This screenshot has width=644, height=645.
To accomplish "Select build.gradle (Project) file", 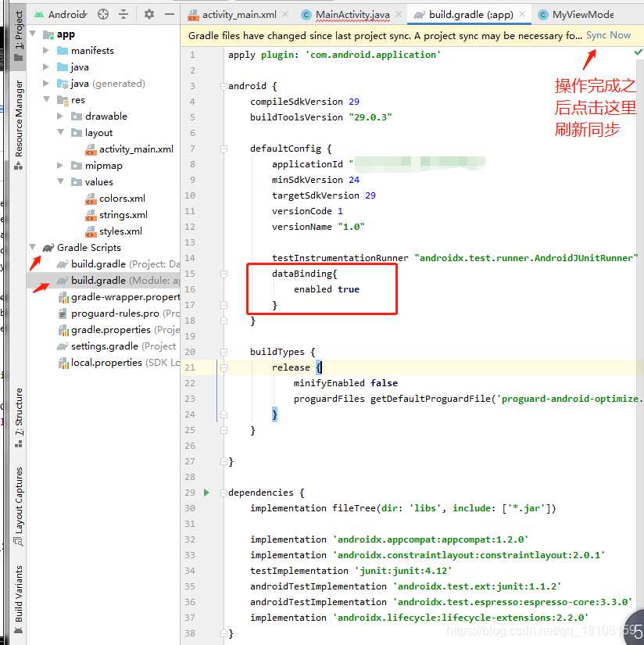I will (117, 264).
